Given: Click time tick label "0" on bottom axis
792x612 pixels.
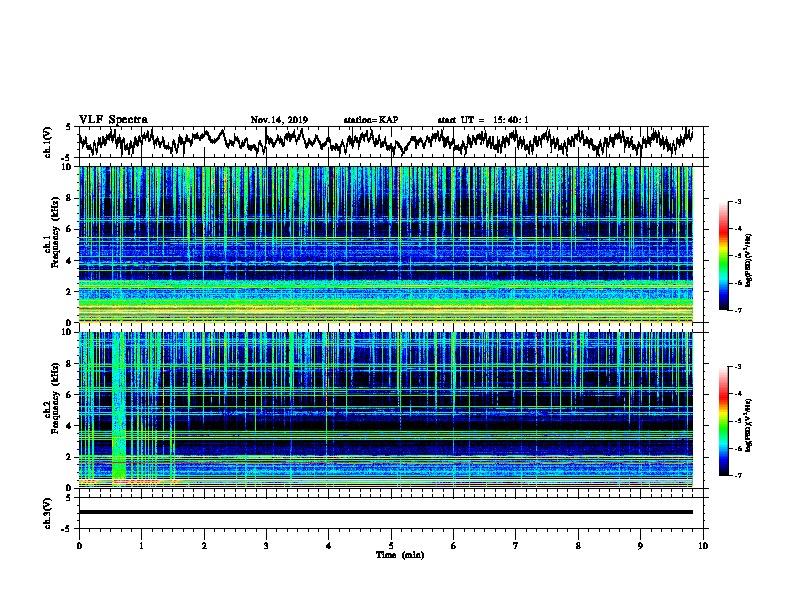Looking at the screenshot, I should 79,546.
